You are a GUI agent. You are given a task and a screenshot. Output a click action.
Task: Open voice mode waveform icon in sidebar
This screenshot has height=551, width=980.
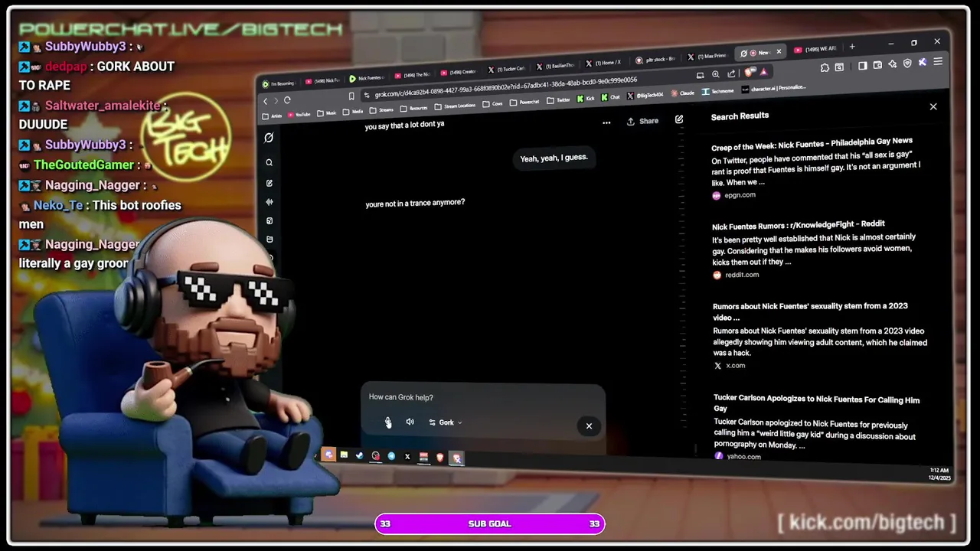(269, 202)
